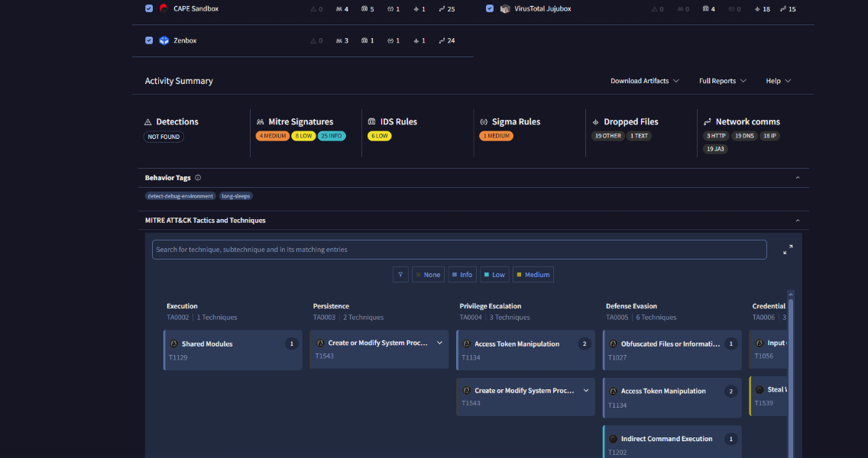Toggle the Medium severity color filter
The height and width of the screenshot is (458, 868).
533,275
